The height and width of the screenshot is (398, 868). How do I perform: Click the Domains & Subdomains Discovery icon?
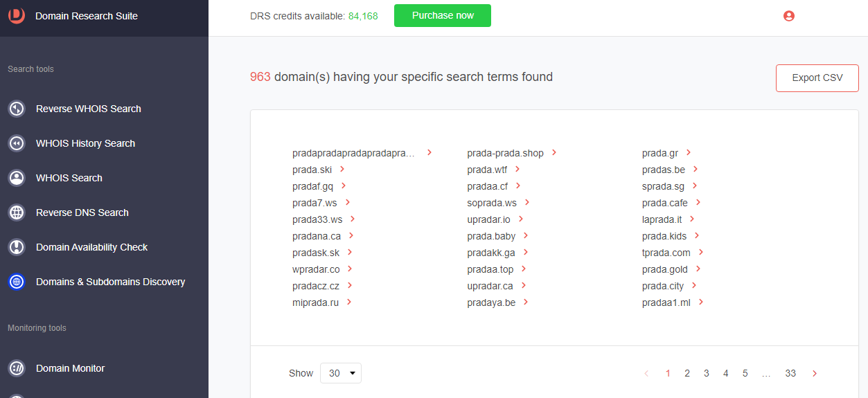point(17,282)
